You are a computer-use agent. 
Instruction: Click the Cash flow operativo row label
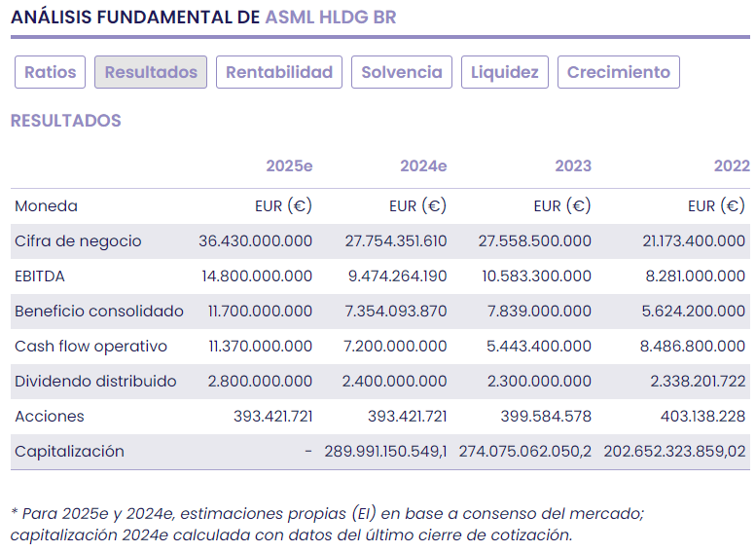point(90,347)
